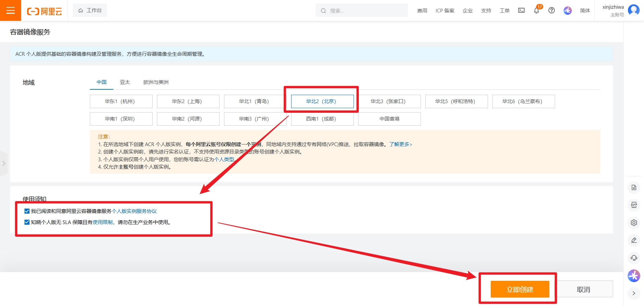Select region 华南2 (河源)
The height and width of the screenshot is (306, 644).
click(x=188, y=119)
